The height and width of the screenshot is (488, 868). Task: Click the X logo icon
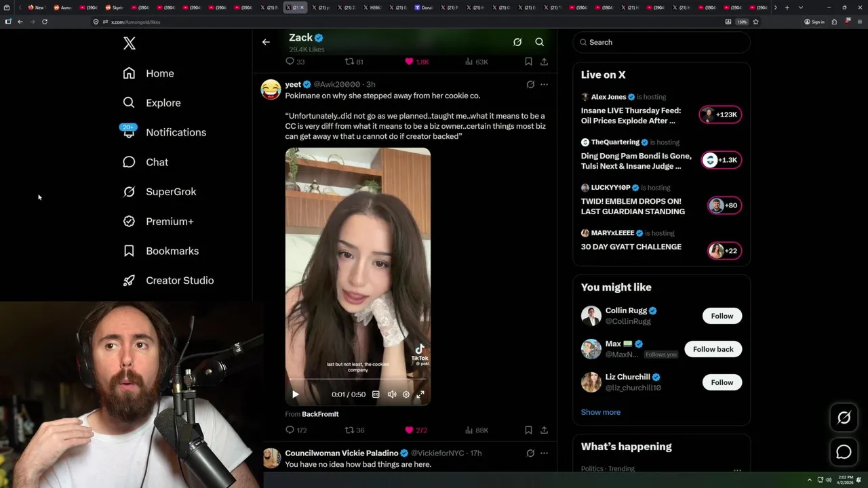tap(130, 43)
